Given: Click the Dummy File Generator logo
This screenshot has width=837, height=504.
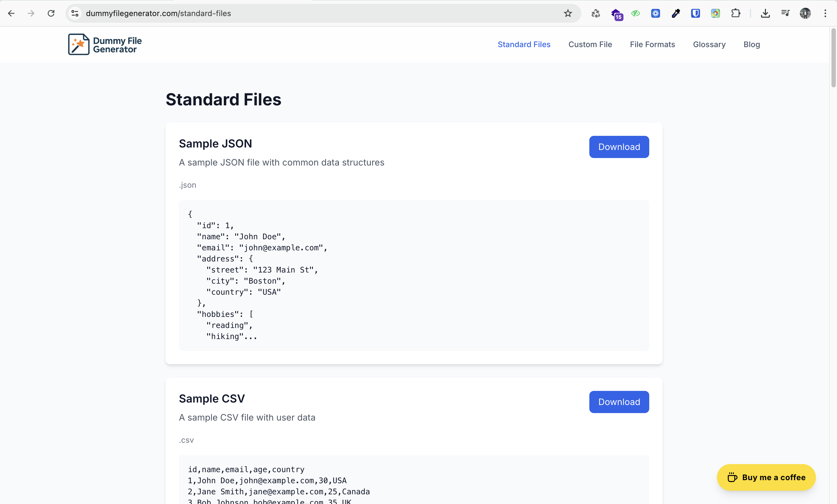Looking at the screenshot, I should click(104, 44).
